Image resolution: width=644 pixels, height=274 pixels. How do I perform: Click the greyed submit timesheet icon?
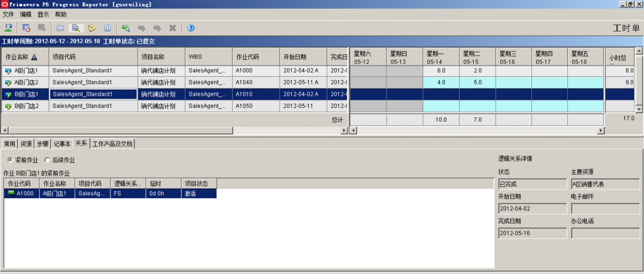[x=42, y=28]
